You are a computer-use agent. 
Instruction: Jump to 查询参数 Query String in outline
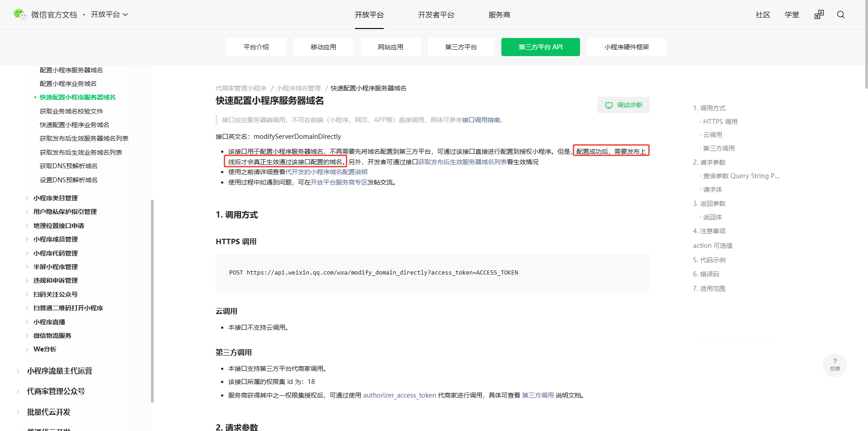click(741, 176)
